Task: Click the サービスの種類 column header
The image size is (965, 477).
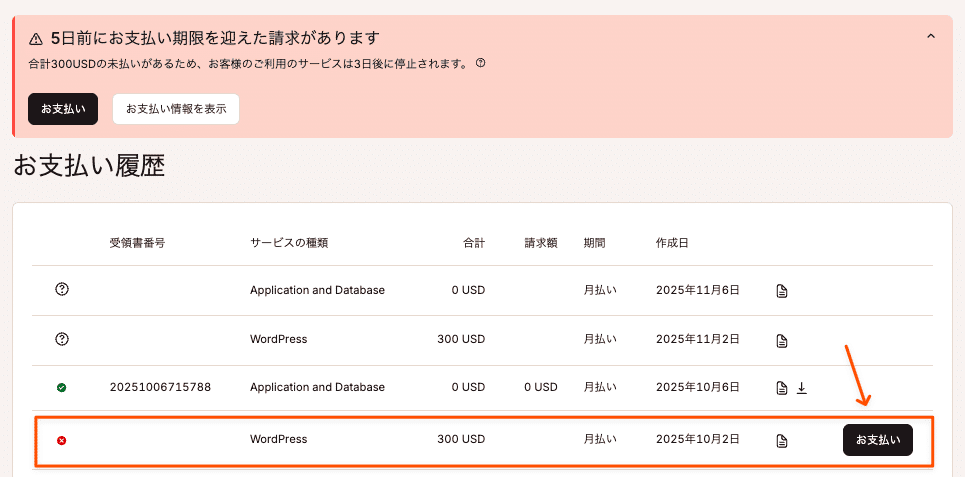Action: [x=289, y=243]
